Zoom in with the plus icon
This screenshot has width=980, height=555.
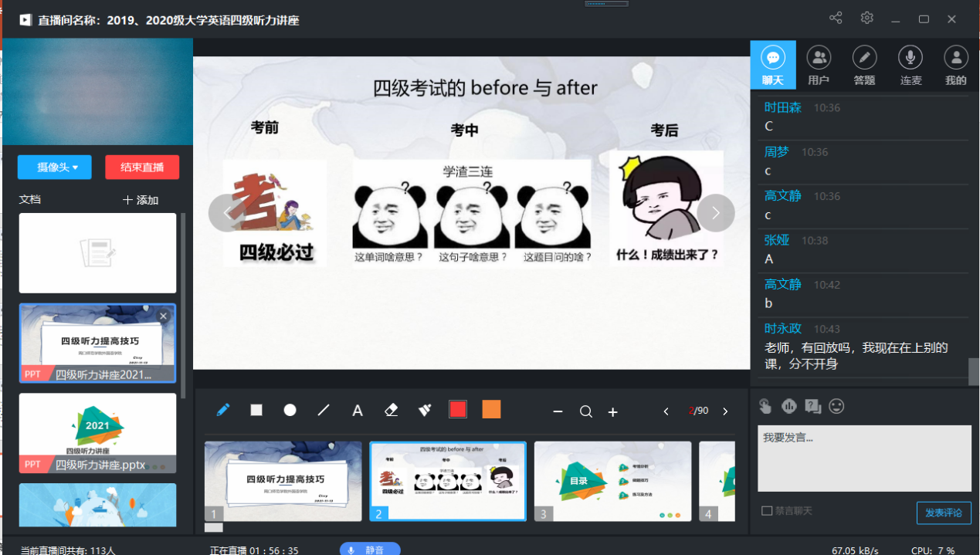click(x=612, y=412)
